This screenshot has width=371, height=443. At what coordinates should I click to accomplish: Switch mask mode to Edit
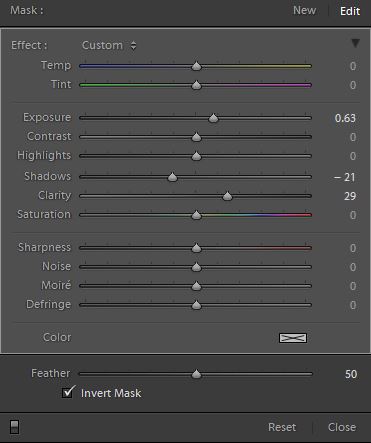[x=350, y=11]
